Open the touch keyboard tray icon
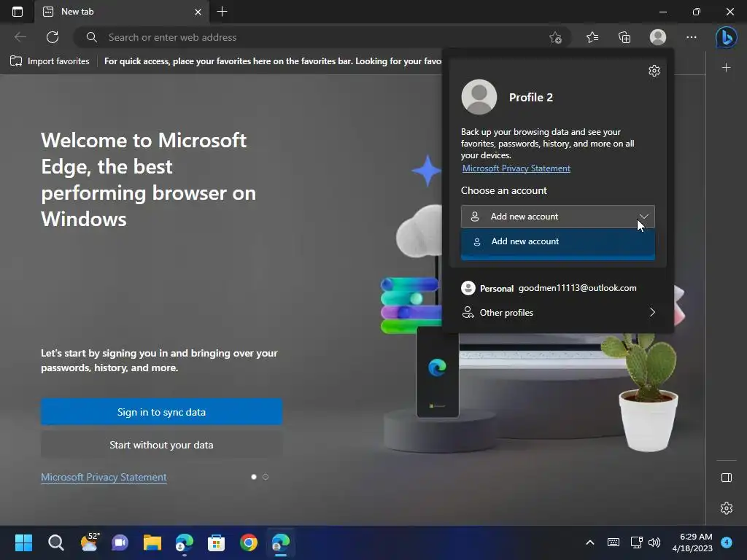The width and height of the screenshot is (747, 560). [x=613, y=542]
